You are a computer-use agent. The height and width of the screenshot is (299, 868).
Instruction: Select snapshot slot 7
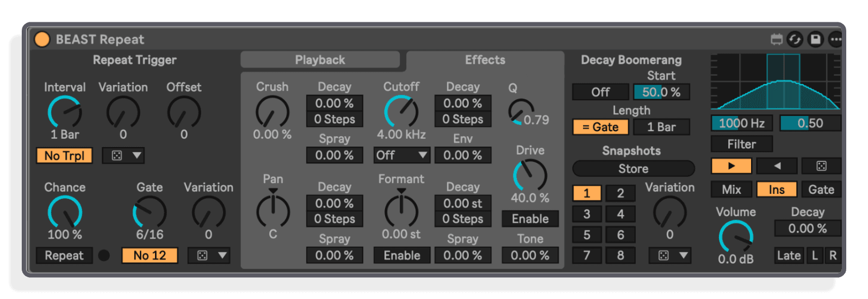coord(587,255)
